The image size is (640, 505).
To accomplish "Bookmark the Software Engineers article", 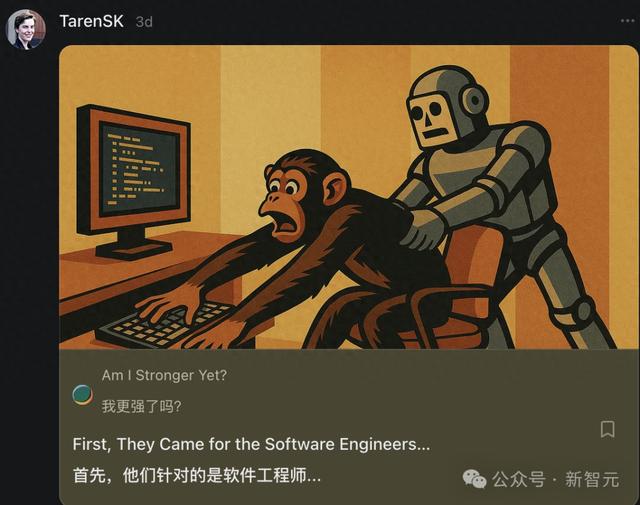I will pos(607,429).
